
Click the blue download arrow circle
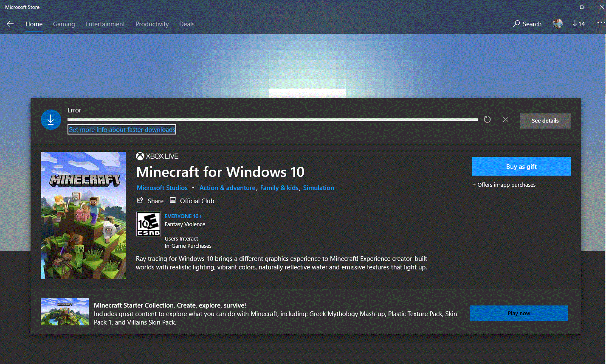click(51, 120)
